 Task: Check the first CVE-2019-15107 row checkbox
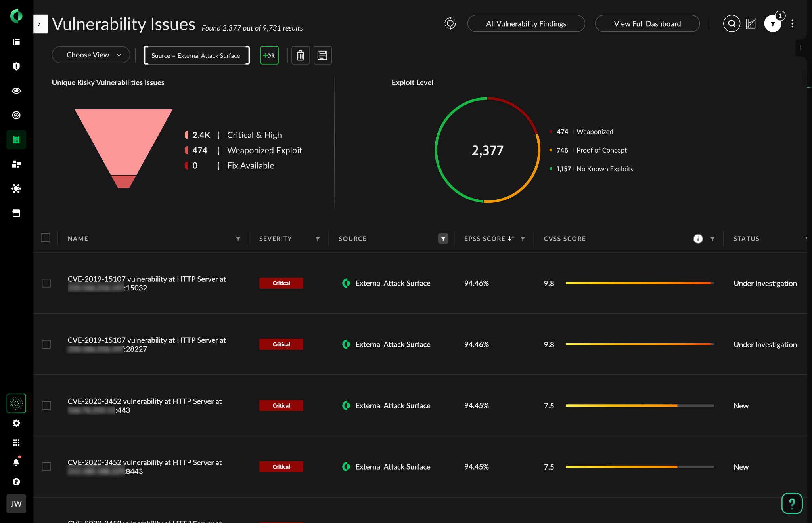coord(46,283)
